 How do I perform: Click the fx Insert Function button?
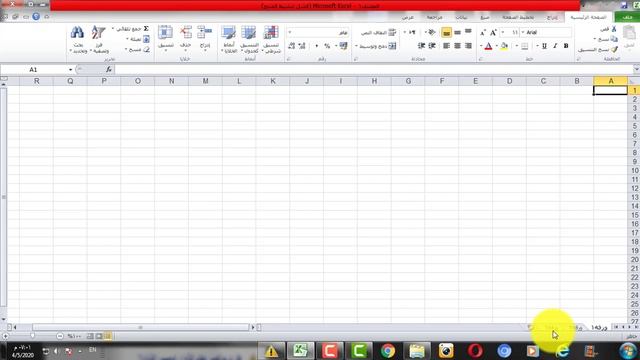[109, 70]
